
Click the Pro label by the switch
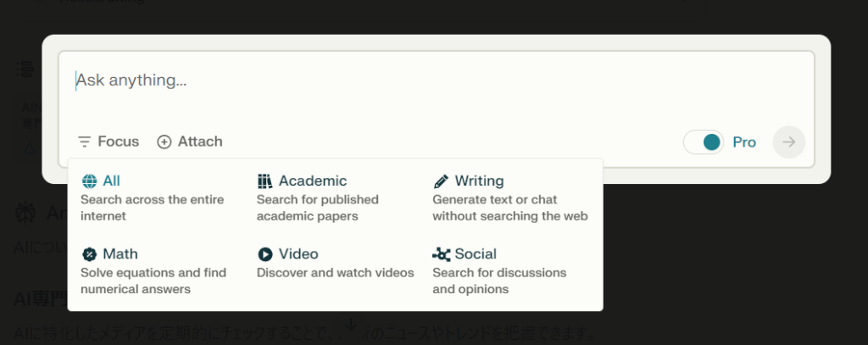743,142
